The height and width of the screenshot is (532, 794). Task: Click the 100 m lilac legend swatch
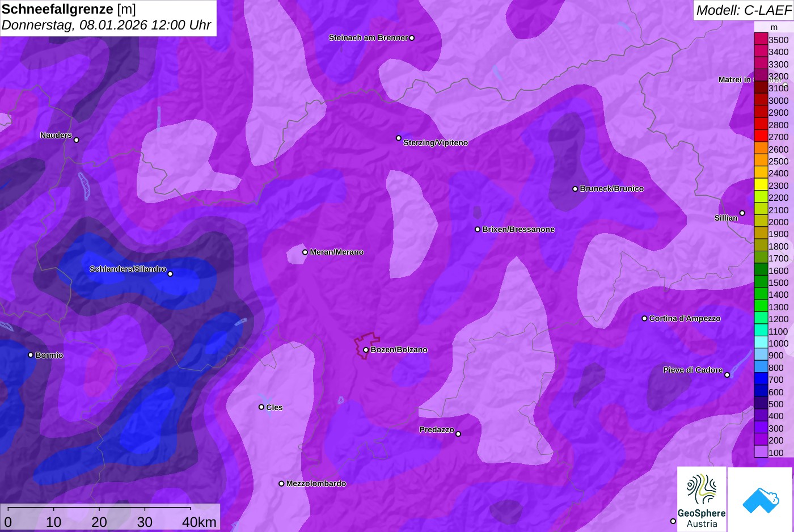[x=761, y=452]
